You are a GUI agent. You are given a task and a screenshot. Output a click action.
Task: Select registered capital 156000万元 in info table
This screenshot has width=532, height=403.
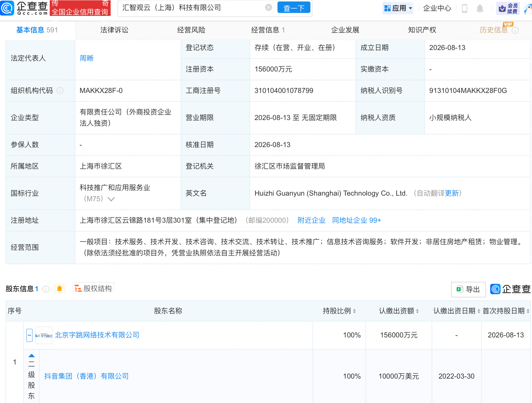(273, 69)
